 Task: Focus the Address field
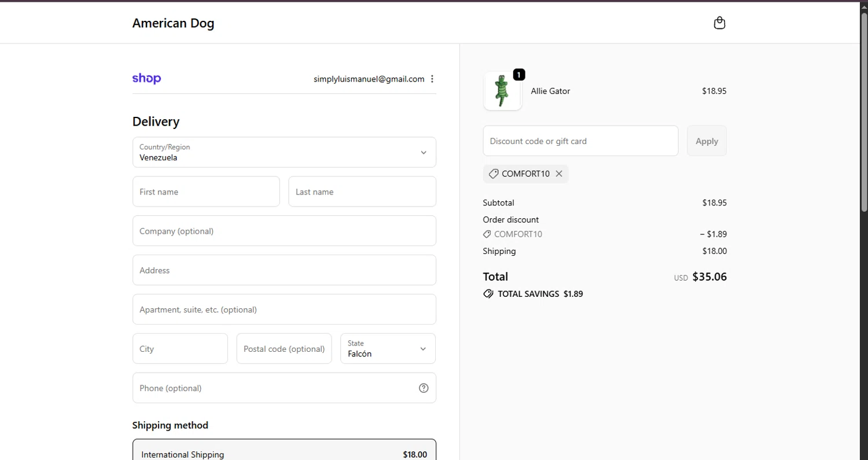point(284,270)
